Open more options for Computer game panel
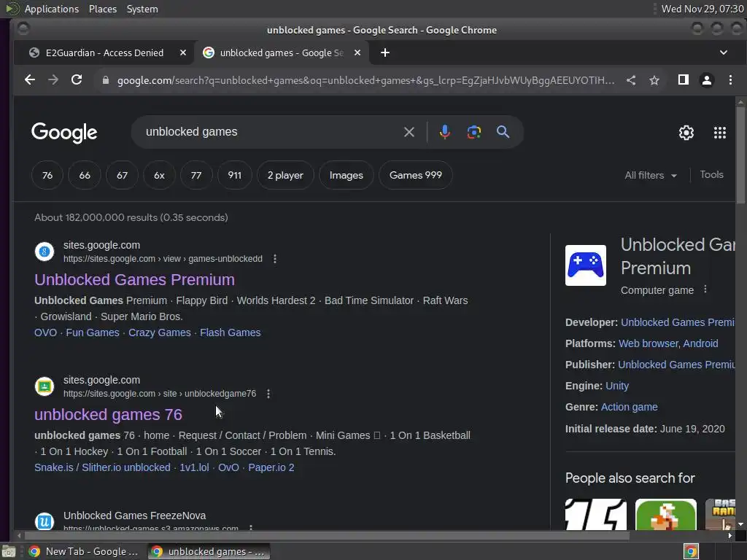The width and height of the screenshot is (747, 560). (705, 289)
